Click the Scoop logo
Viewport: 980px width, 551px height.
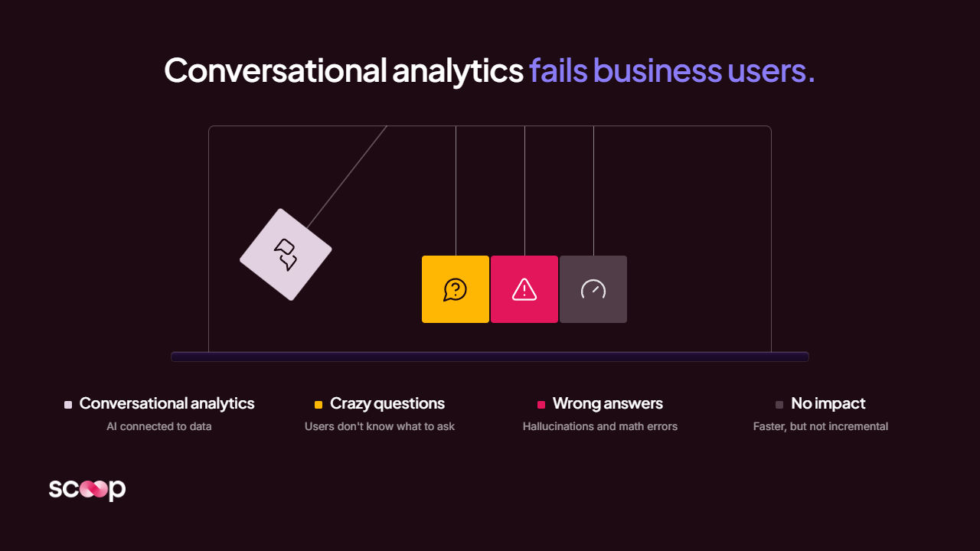(x=87, y=489)
